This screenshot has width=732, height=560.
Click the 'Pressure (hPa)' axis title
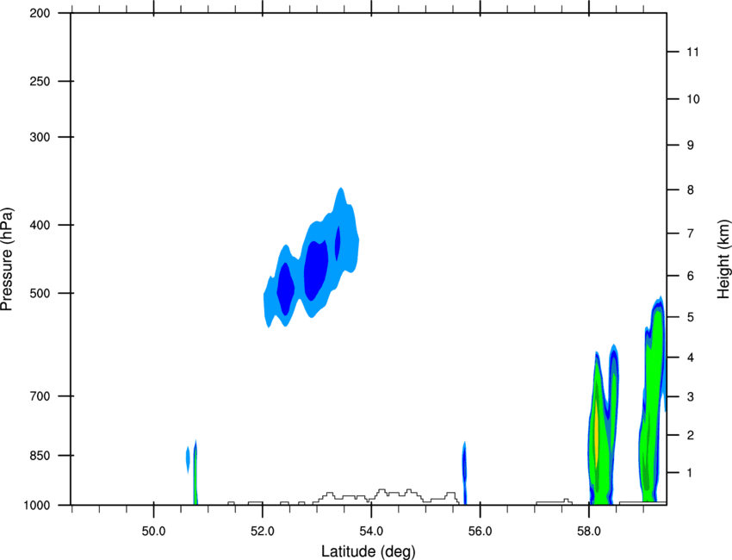(x=7, y=259)
